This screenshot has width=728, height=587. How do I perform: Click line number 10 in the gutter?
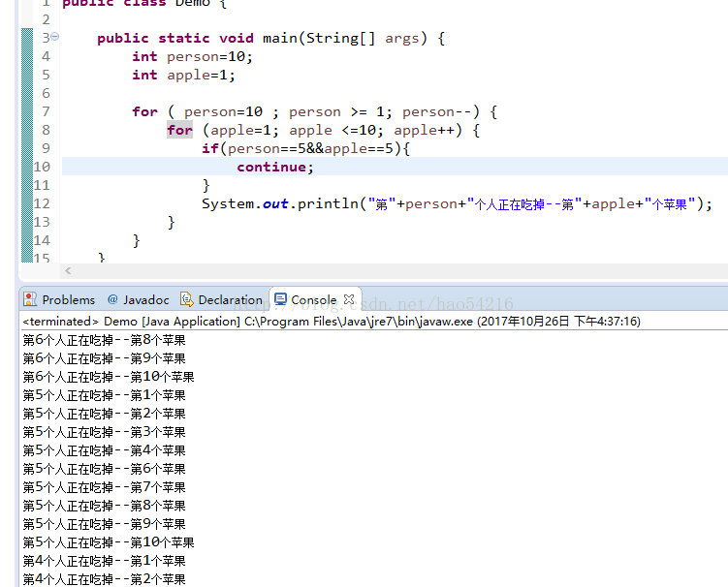[x=42, y=167]
